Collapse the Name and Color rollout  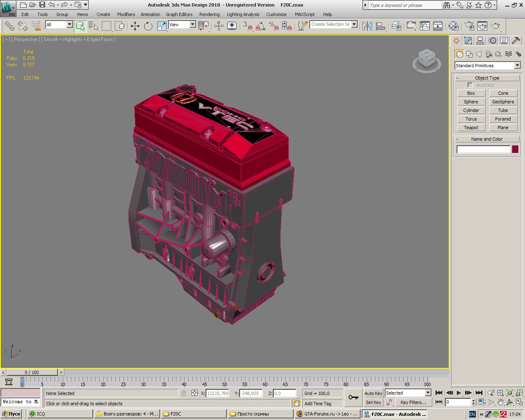487,139
